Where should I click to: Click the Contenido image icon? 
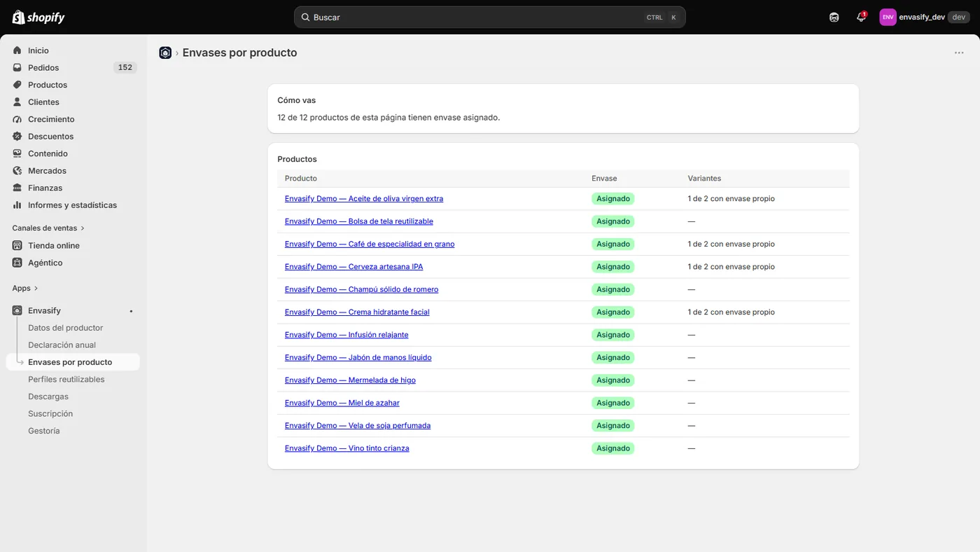(x=17, y=153)
